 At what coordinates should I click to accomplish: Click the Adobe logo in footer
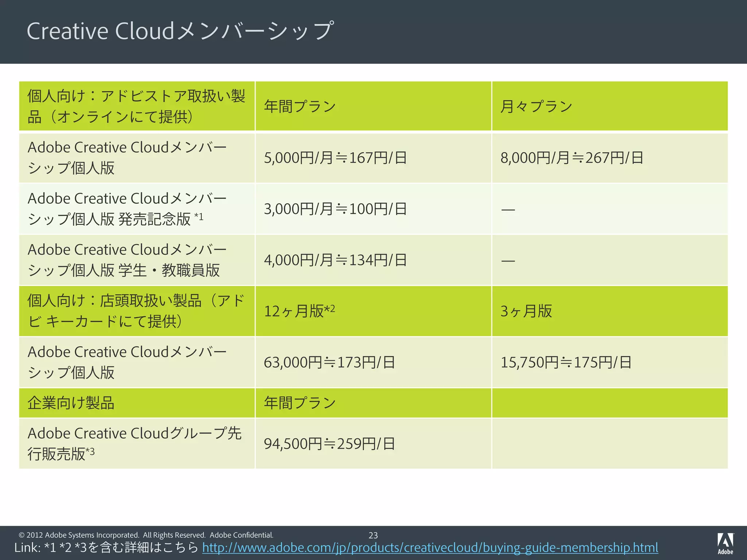pyautogui.click(x=725, y=544)
